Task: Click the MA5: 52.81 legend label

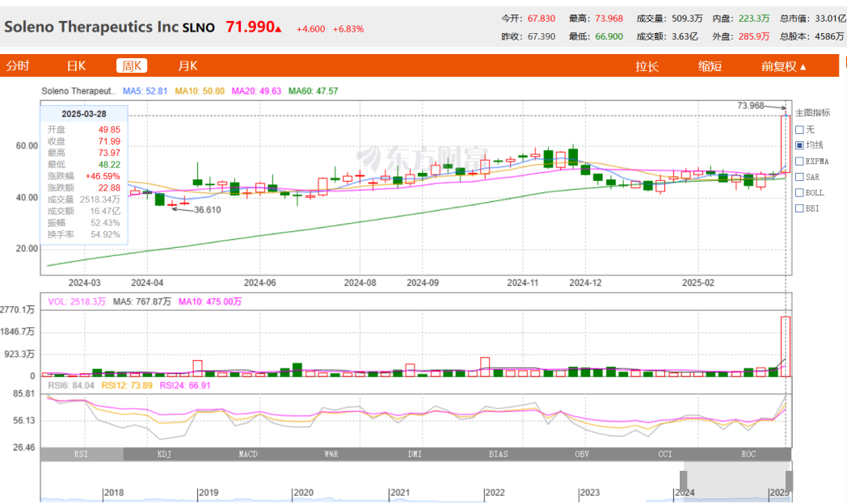Action: point(145,91)
